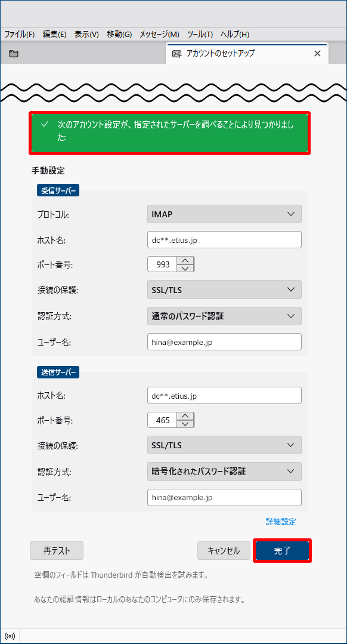Open the メッセージ(M) menu
The image size is (347, 644).
tap(159, 35)
